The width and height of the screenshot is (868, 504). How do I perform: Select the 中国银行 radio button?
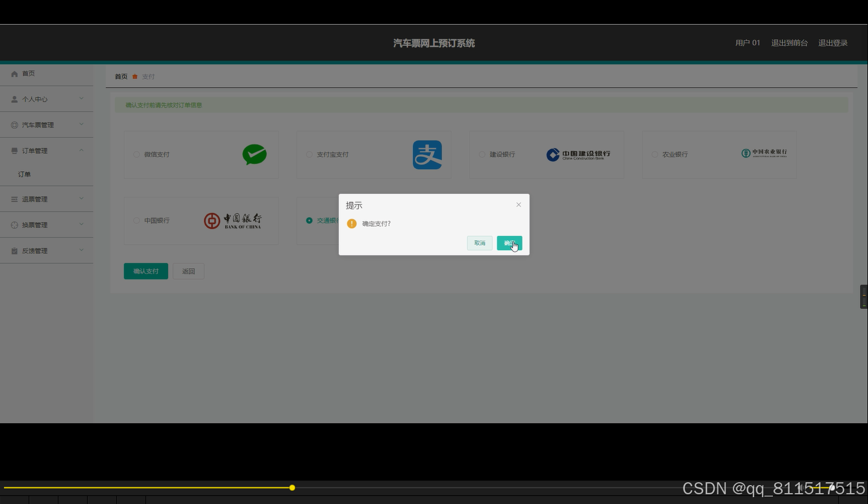pos(136,220)
